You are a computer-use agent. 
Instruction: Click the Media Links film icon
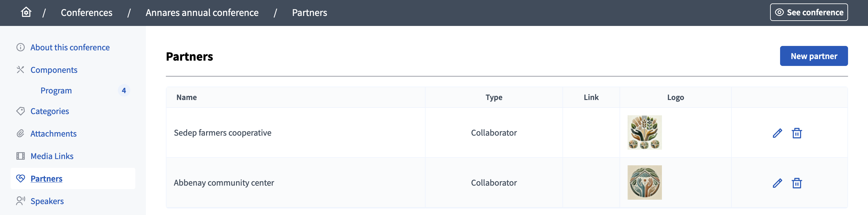coord(21,156)
